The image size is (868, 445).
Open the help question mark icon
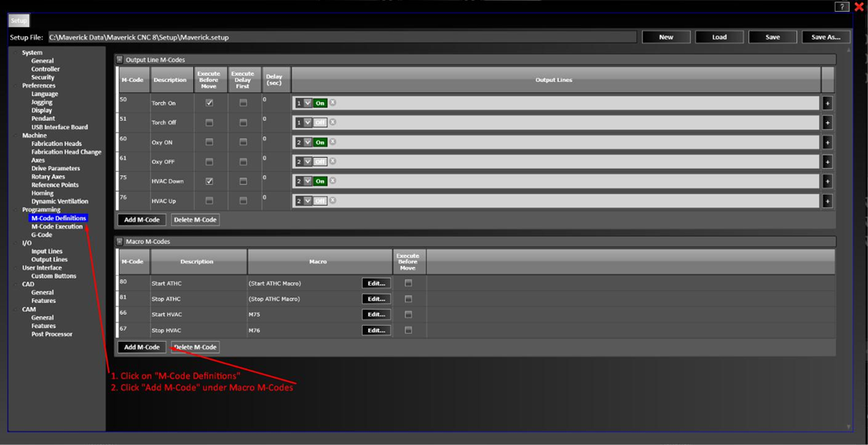(x=841, y=6)
